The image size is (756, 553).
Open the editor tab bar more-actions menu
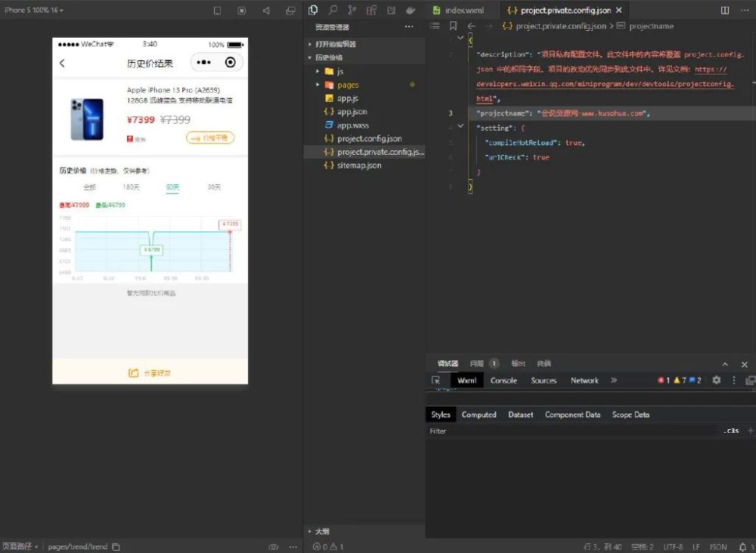coord(745,10)
